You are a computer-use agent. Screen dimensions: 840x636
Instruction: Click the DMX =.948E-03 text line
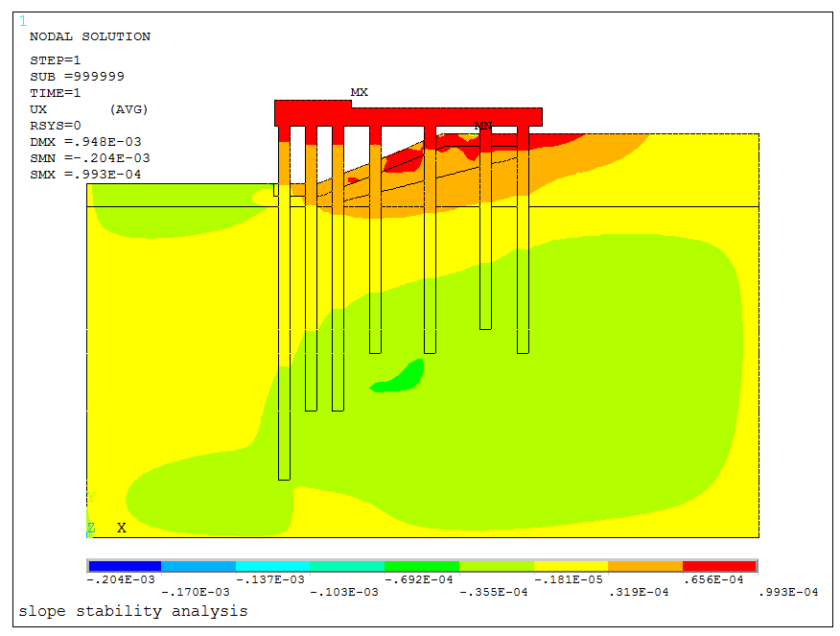(89, 142)
